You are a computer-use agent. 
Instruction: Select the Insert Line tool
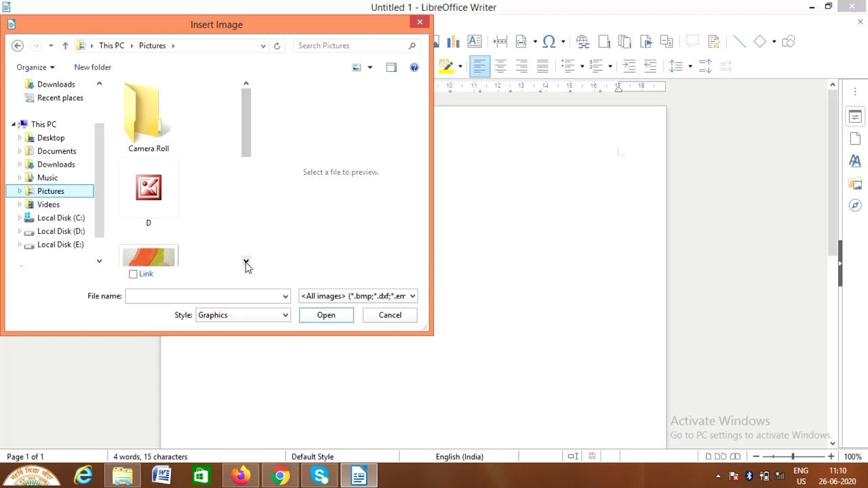coord(739,41)
